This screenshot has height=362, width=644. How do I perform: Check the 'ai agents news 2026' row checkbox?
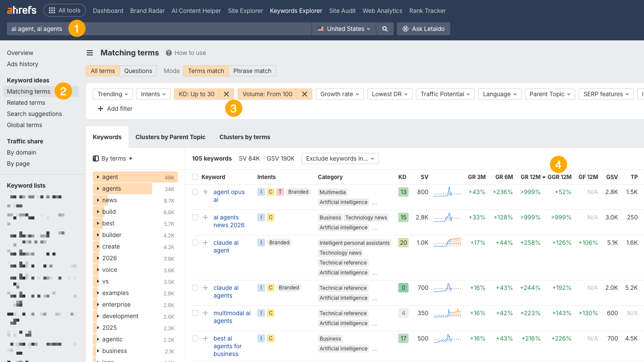(195, 217)
